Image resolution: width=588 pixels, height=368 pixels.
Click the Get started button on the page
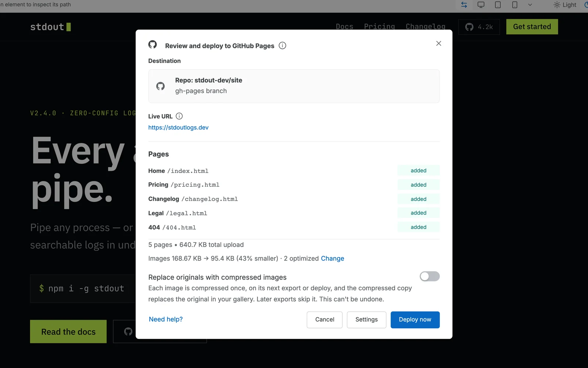coord(532,27)
